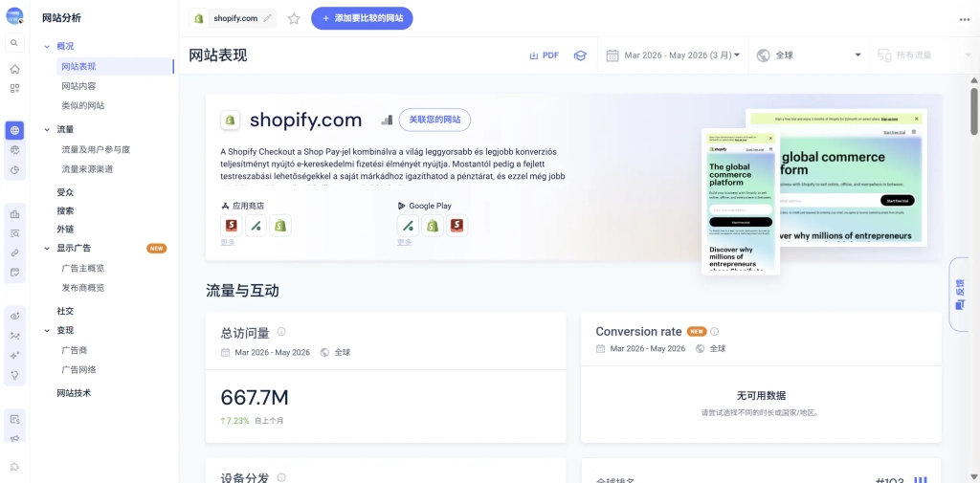Open 类似的网站 in the sidebar
This screenshot has width=980, height=483.
83,105
